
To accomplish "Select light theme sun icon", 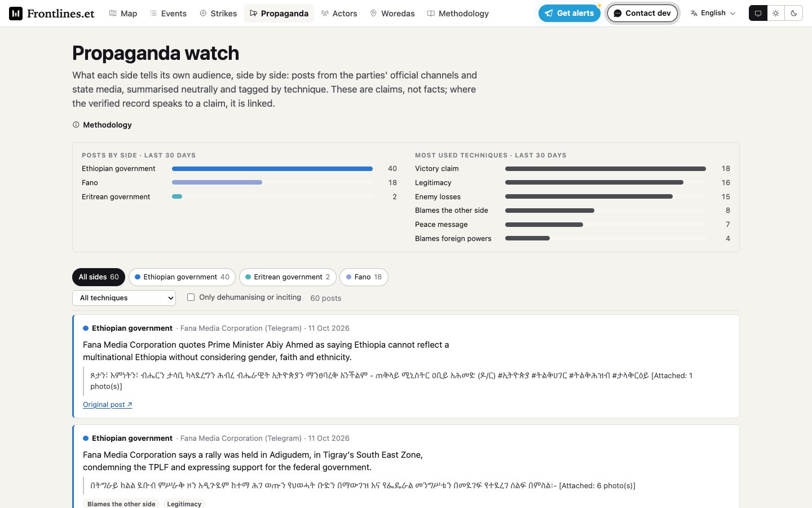I will point(776,13).
